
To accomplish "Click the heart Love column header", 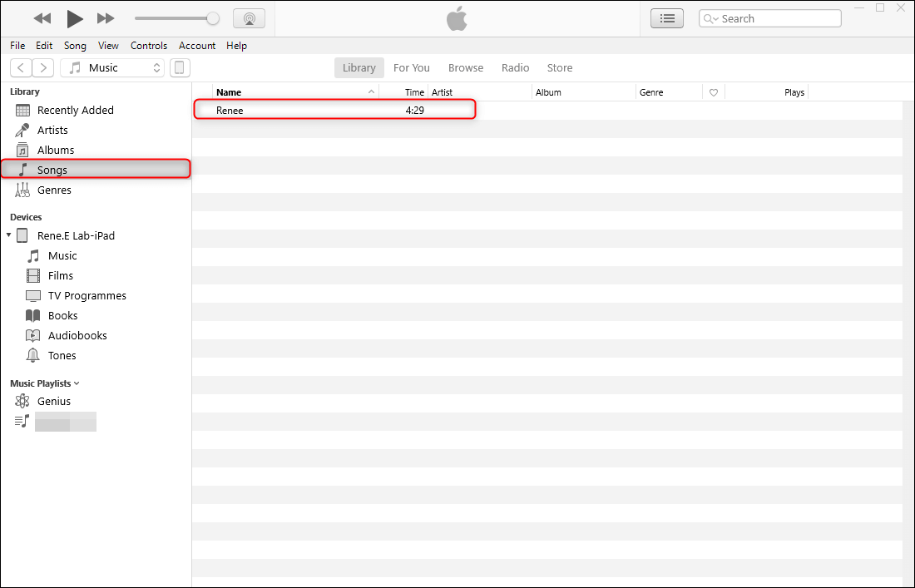I will tap(714, 92).
